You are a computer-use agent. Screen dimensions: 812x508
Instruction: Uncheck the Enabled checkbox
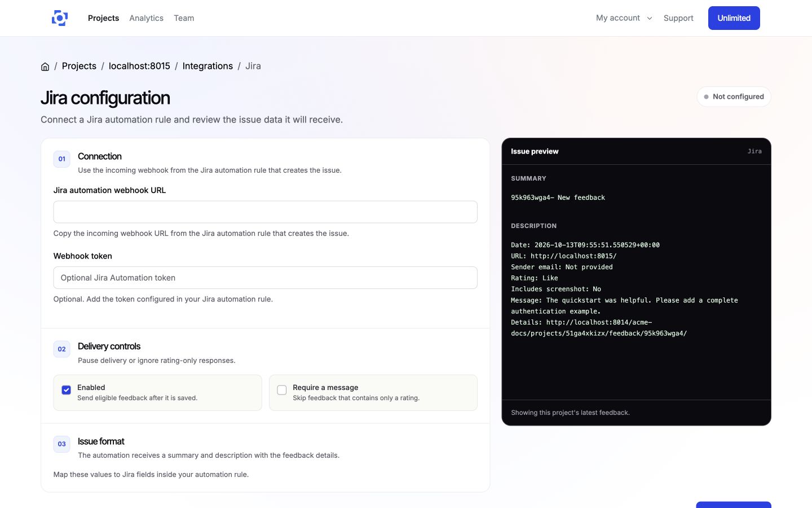66,390
